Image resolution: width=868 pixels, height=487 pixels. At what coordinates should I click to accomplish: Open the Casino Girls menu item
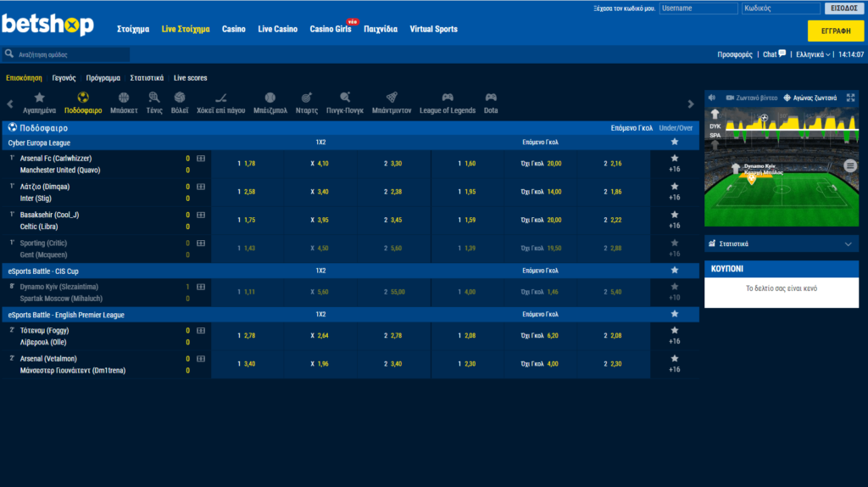click(x=331, y=30)
